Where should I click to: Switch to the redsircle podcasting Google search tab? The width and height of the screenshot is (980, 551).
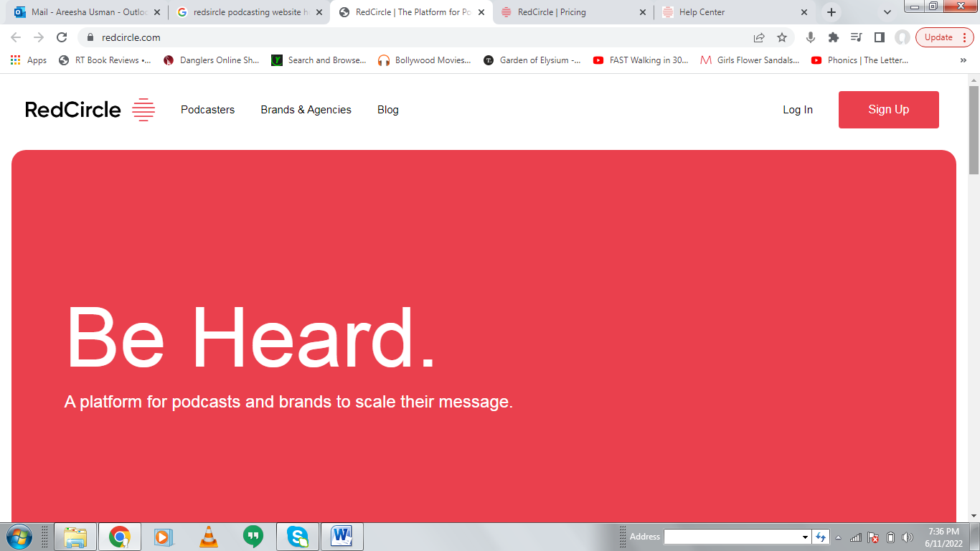[249, 12]
